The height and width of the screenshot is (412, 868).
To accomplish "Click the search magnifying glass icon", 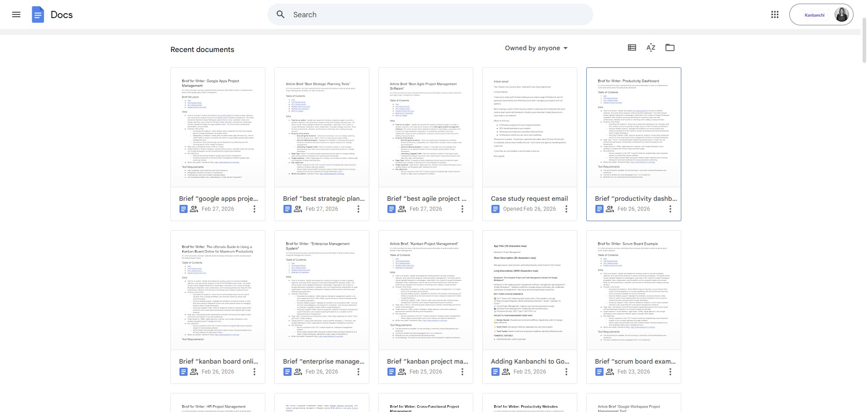I will [281, 14].
